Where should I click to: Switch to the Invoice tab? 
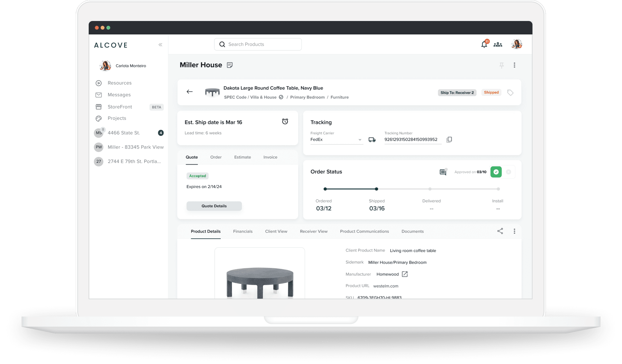click(x=270, y=157)
